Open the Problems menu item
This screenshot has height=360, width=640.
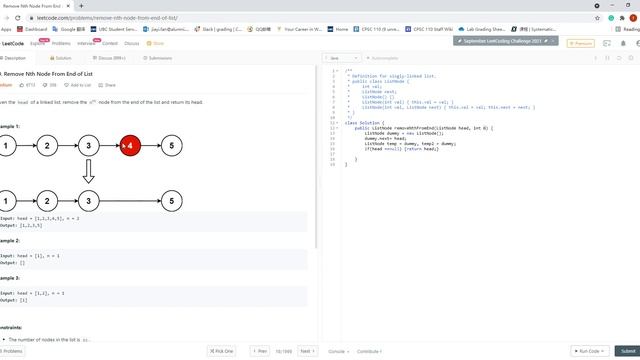61,43
